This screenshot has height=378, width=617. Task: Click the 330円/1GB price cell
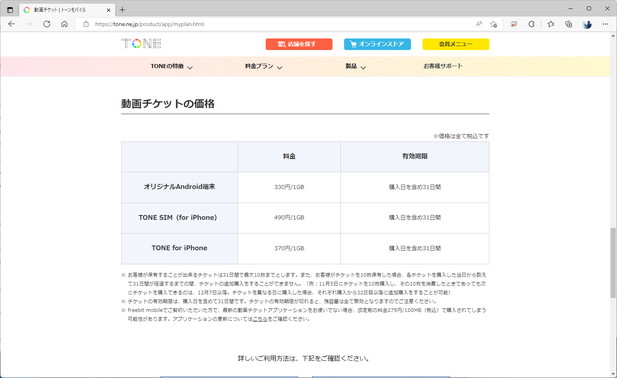[x=289, y=187]
